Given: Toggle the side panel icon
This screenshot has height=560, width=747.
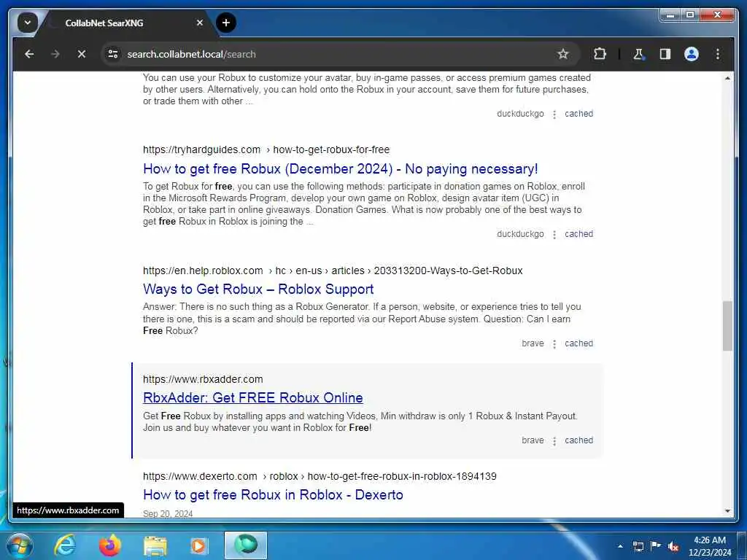Looking at the screenshot, I should (x=665, y=54).
